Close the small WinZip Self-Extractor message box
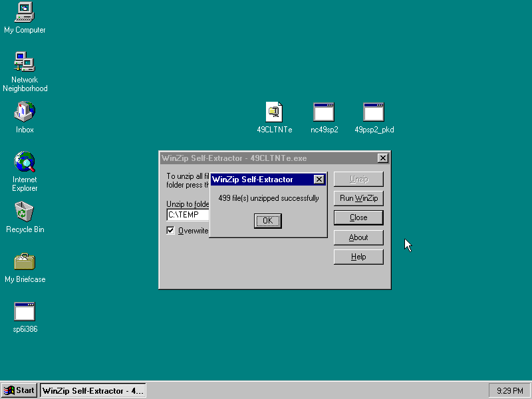The height and width of the screenshot is (399, 532). (319, 180)
